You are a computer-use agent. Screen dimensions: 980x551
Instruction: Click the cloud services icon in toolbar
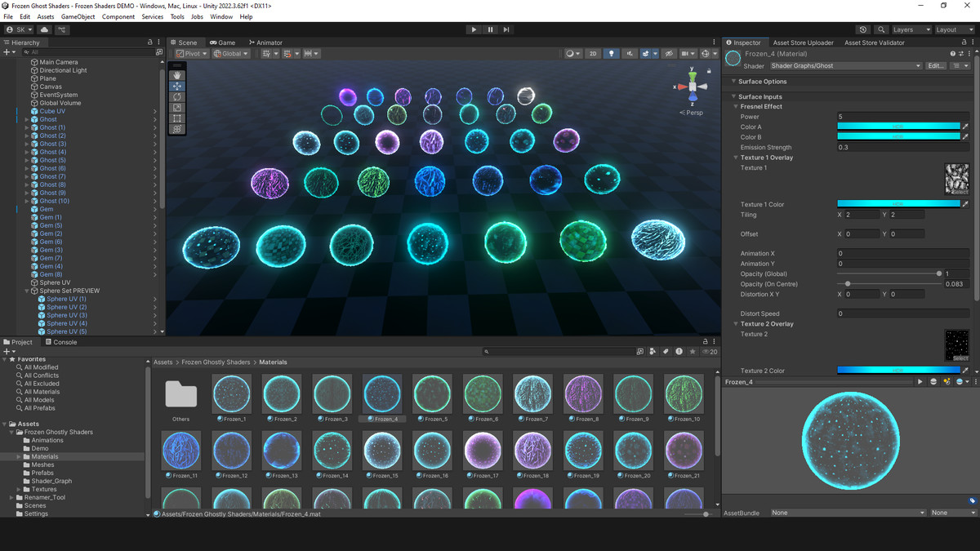[44, 29]
